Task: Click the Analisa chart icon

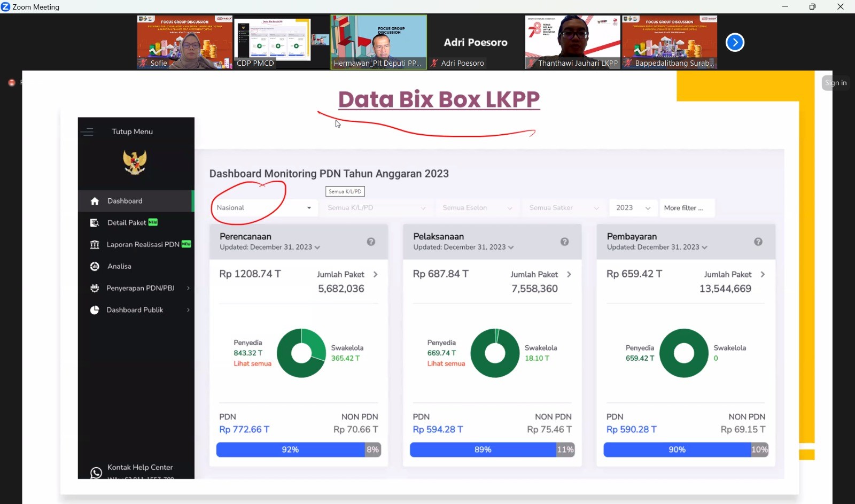Action: tap(95, 266)
